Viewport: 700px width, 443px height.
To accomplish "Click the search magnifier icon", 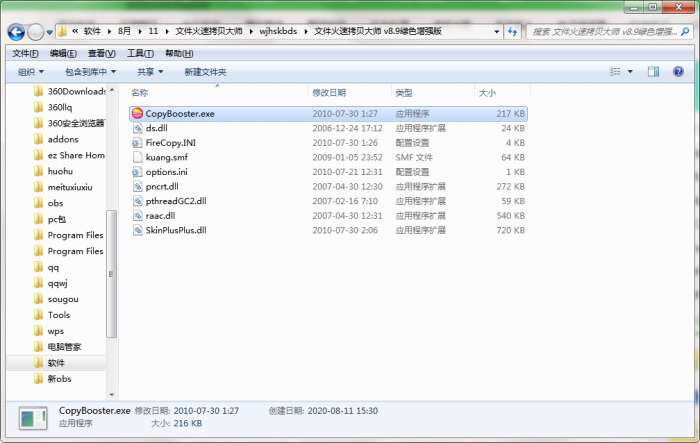I will (685, 32).
